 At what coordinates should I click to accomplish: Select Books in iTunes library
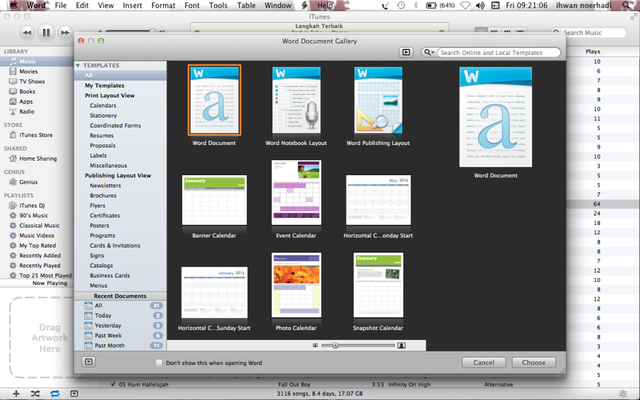(x=27, y=91)
